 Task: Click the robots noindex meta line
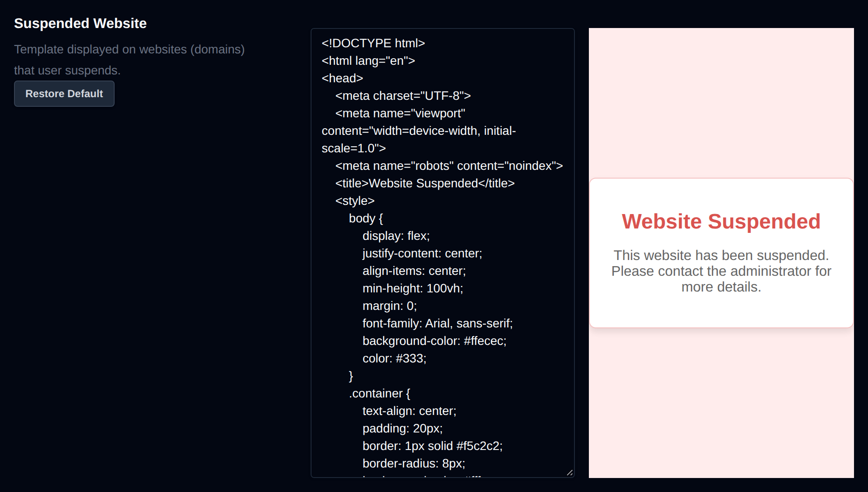(x=449, y=166)
